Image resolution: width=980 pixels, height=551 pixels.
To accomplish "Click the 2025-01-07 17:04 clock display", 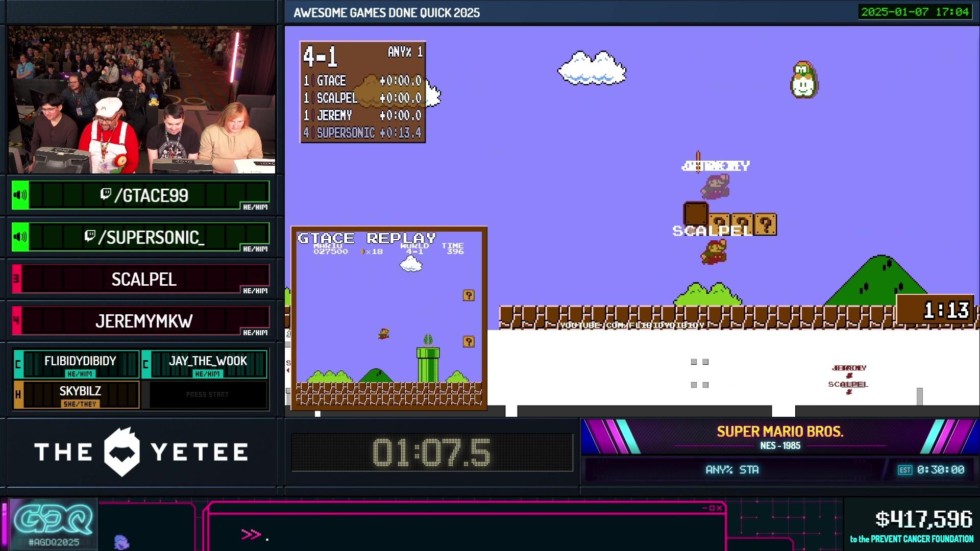I will click(x=915, y=12).
